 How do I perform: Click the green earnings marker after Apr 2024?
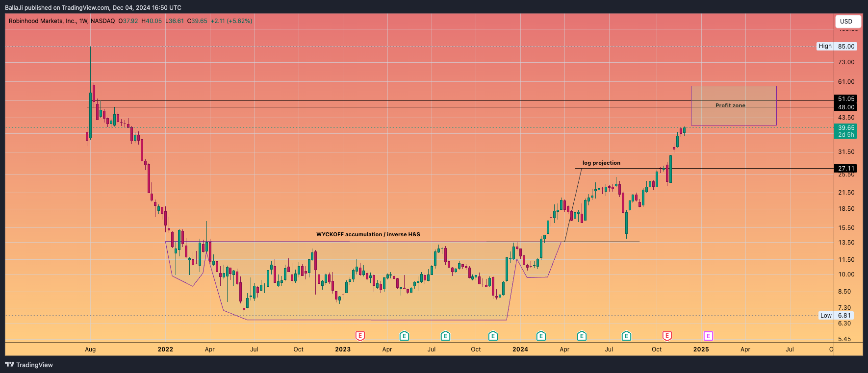[x=582, y=336]
